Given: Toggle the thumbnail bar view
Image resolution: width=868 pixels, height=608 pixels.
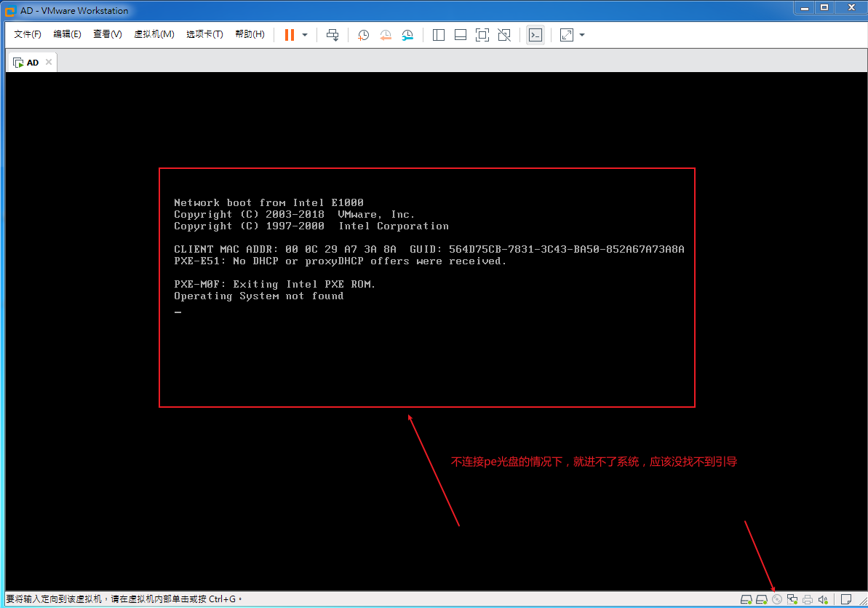Looking at the screenshot, I should (460, 35).
